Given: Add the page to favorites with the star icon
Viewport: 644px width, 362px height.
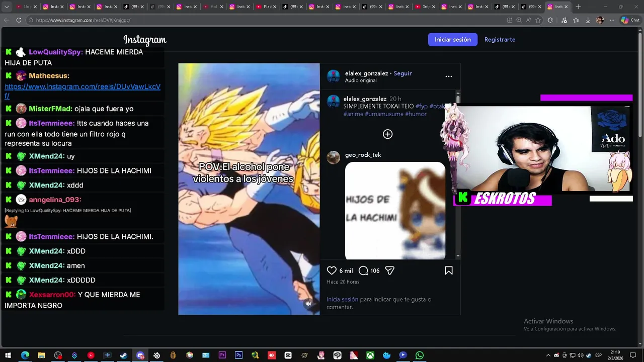Looking at the screenshot, I should tap(538, 20).
